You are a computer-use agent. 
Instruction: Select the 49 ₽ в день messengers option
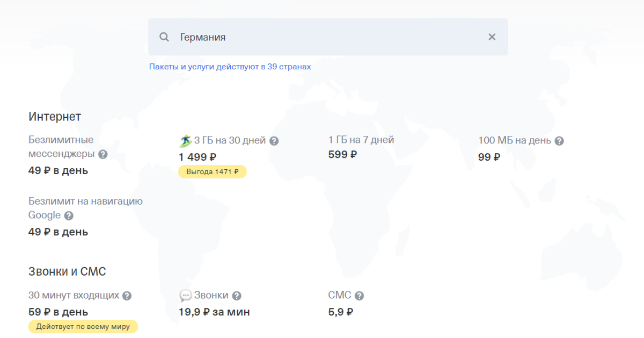57,170
